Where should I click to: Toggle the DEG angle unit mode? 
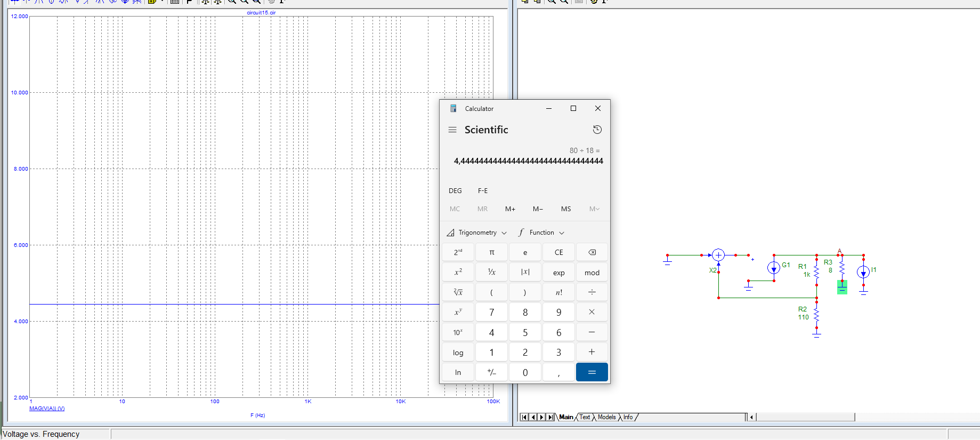455,190
